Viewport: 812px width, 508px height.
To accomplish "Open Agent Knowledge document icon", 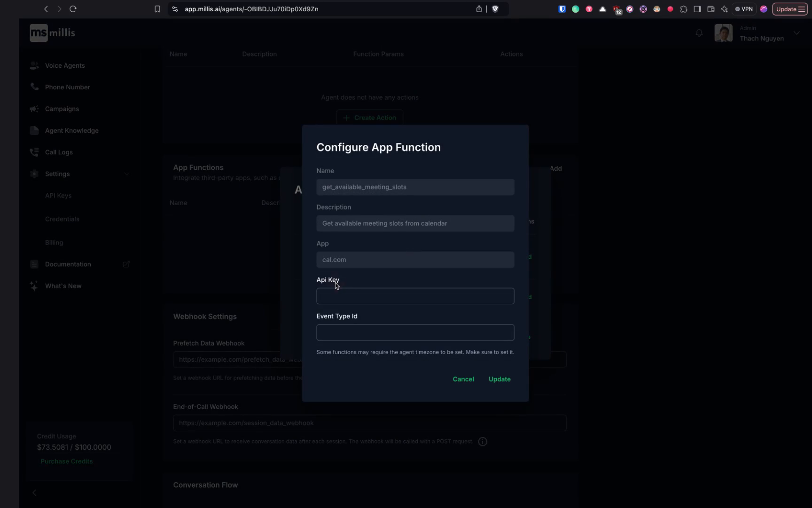I will 34,130.
